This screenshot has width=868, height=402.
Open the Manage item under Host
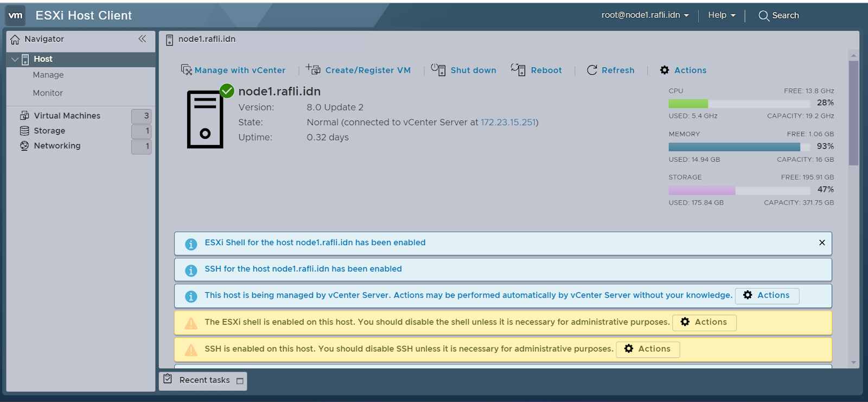tap(48, 75)
